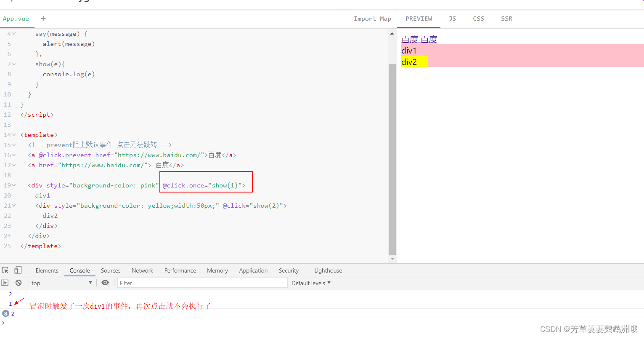The width and height of the screenshot is (644, 337).
Task: Switch to the Console devtools tab
Action: point(80,270)
